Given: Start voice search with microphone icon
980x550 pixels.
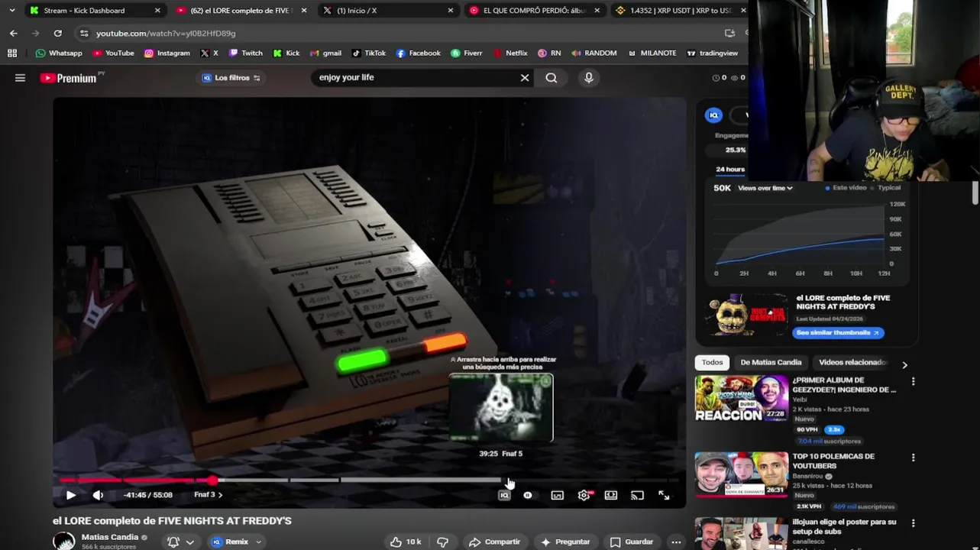Looking at the screenshot, I should (588, 78).
